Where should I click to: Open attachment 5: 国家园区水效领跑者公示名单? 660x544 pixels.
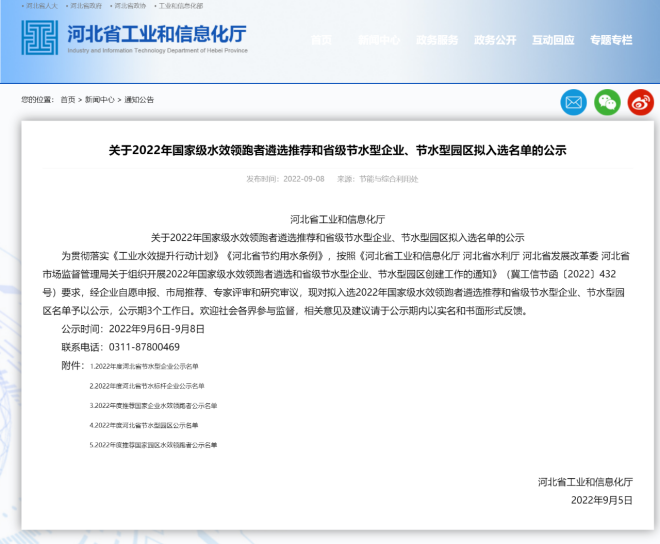(x=152, y=444)
